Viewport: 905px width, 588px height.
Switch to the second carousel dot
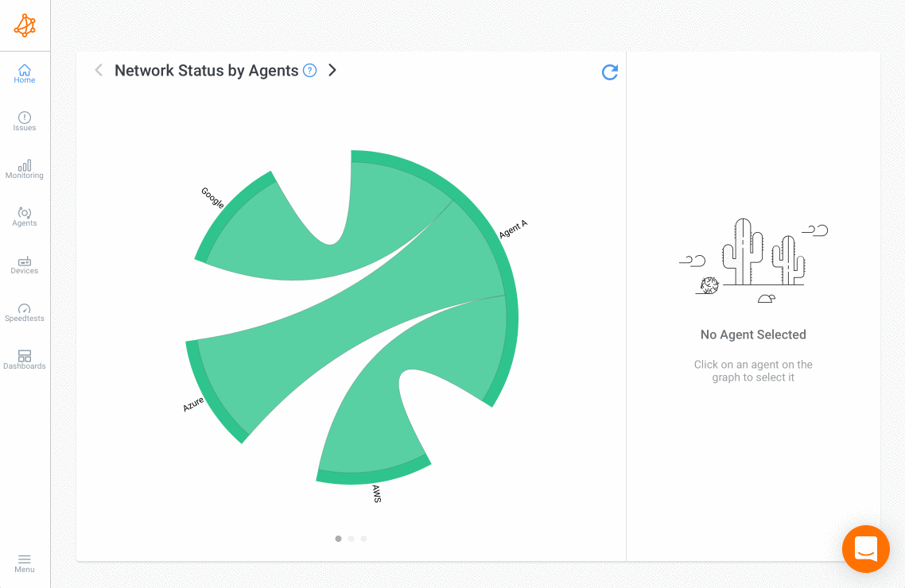click(352, 539)
